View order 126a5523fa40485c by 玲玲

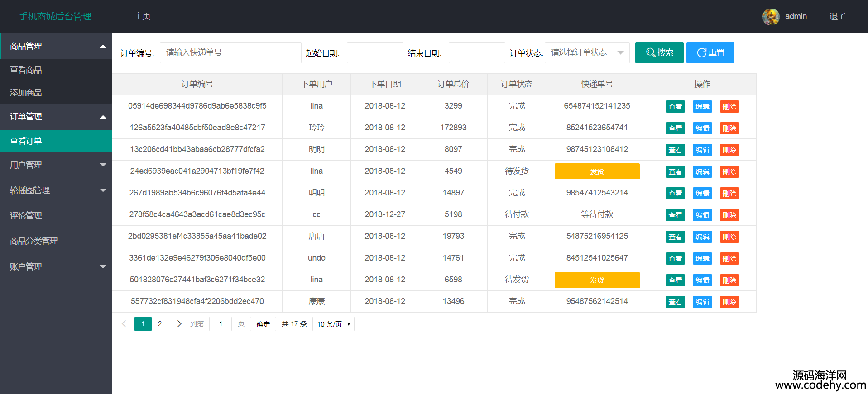click(x=675, y=128)
